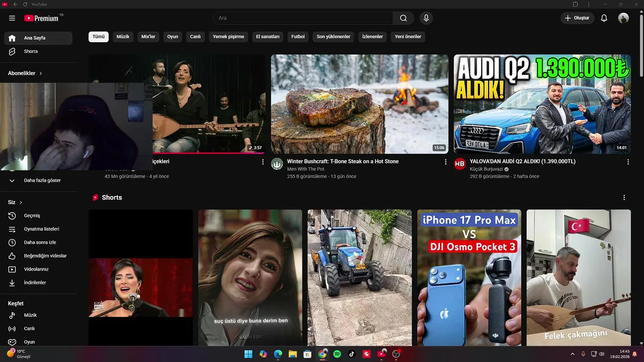Click Men With The Pot avatar
The width and height of the screenshot is (644, 362).
click(277, 164)
